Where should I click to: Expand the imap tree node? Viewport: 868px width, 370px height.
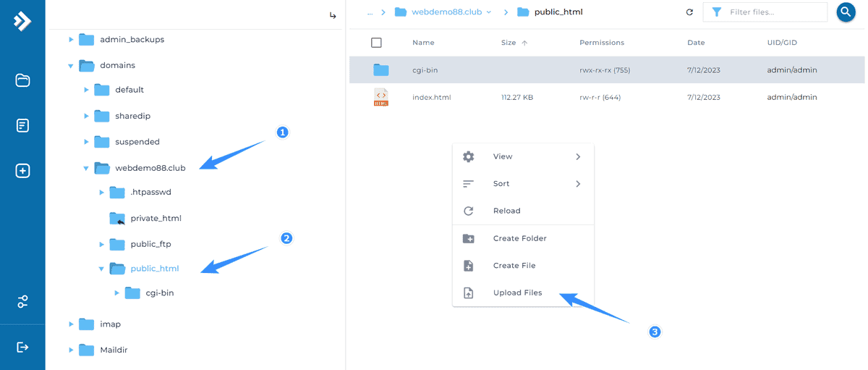pos(71,324)
